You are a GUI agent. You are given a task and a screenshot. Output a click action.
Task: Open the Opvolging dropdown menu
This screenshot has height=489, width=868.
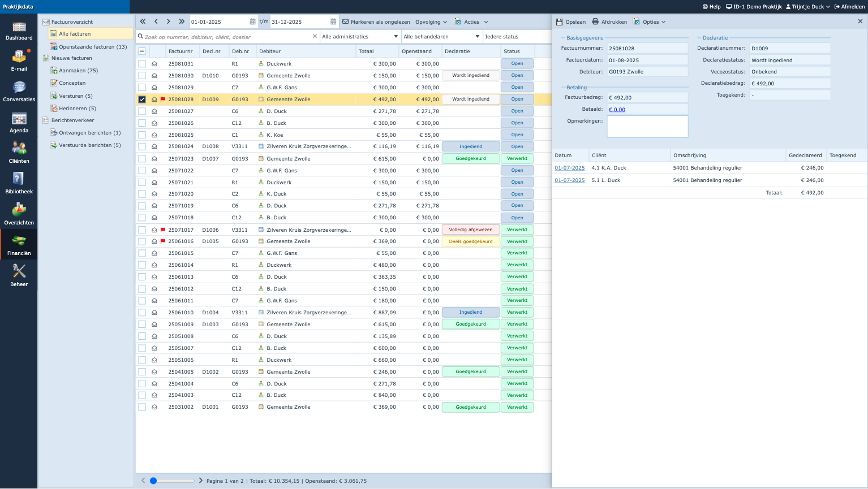pos(431,22)
